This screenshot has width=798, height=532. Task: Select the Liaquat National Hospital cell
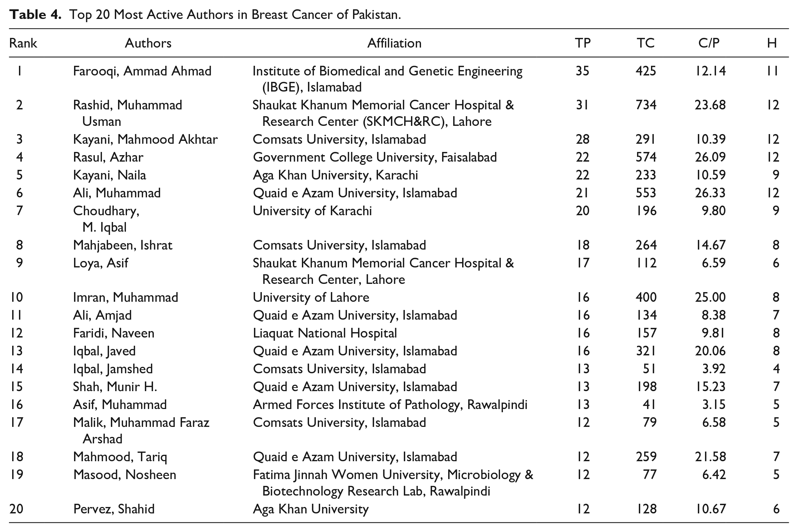point(325,333)
